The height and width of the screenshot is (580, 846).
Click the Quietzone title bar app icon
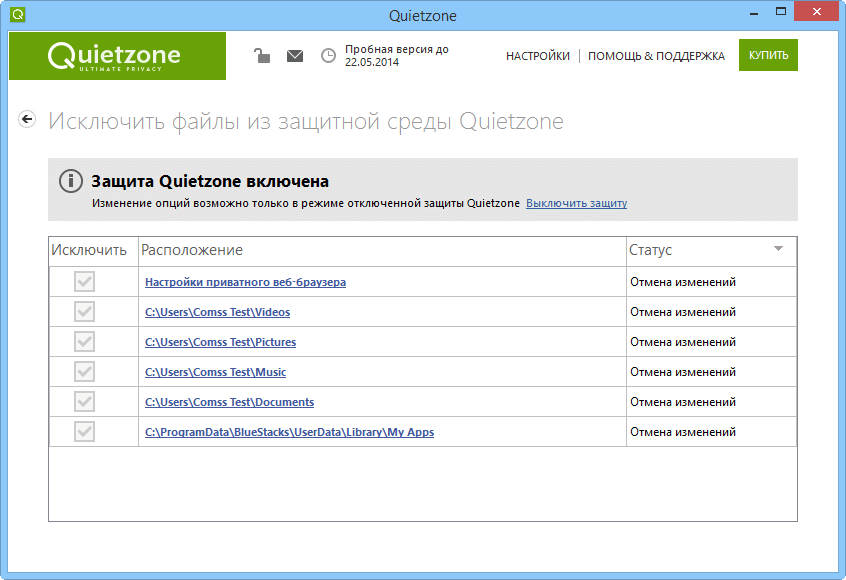coord(18,15)
